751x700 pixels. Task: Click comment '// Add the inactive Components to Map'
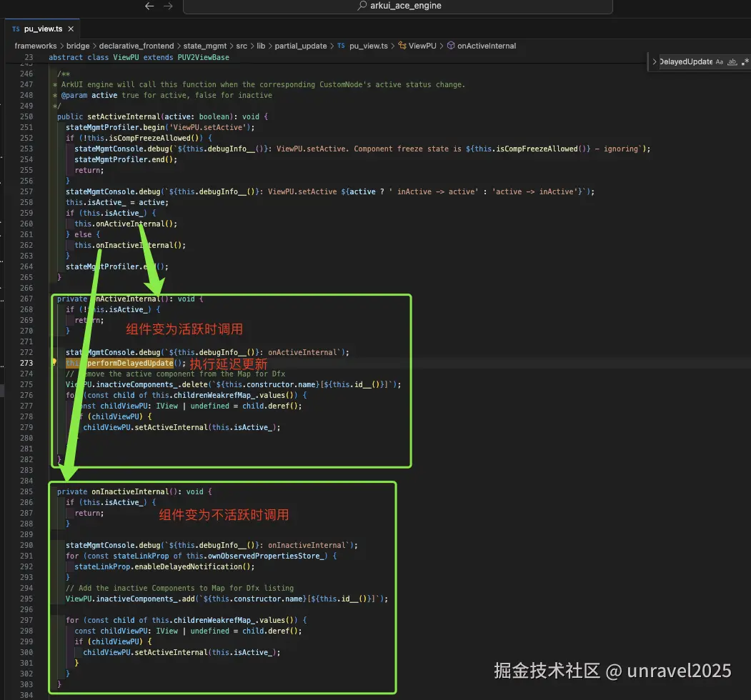pyautogui.click(x=179, y=589)
